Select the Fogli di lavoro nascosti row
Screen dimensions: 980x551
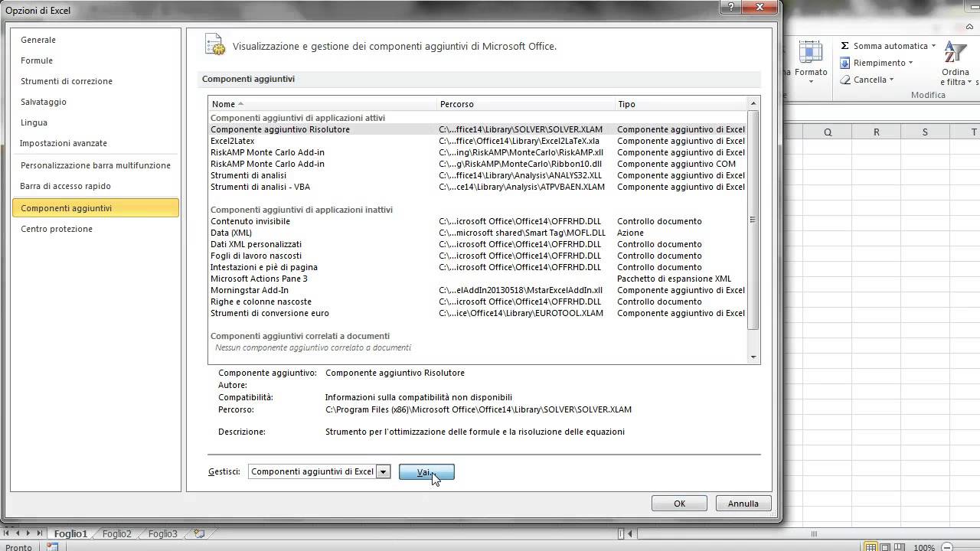coord(478,256)
